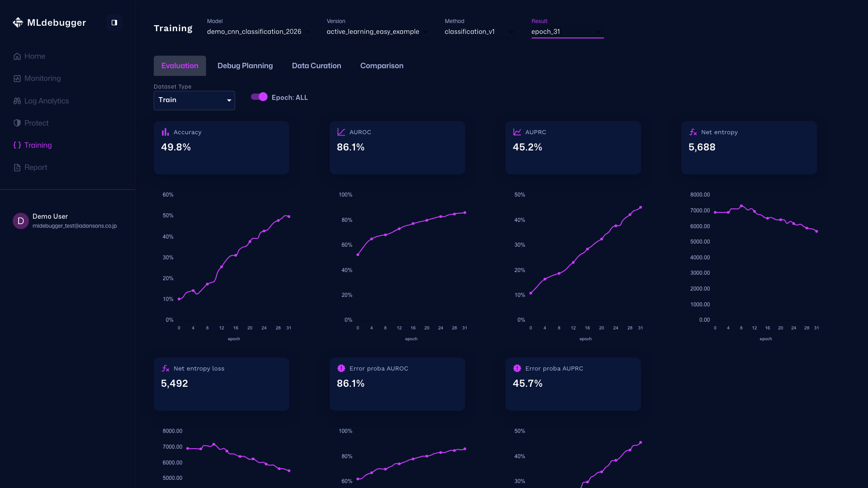
Task: Open the Home page from sidebar
Action: point(35,56)
